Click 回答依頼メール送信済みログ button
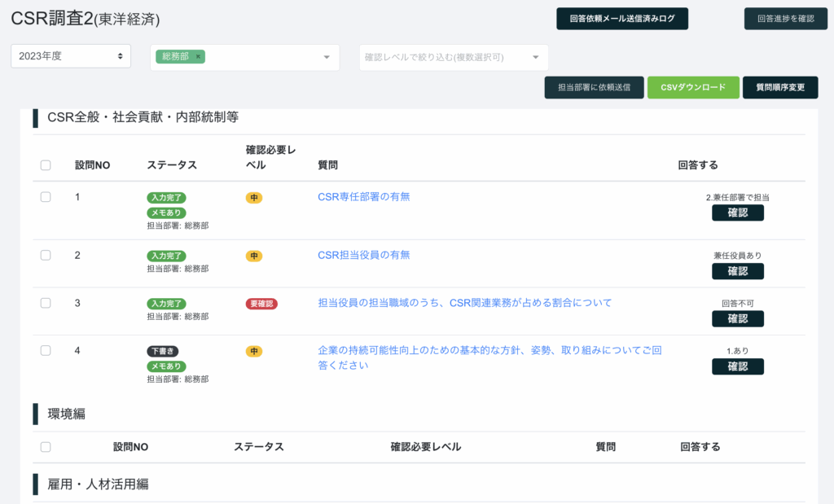The image size is (834, 504). pos(622,18)
